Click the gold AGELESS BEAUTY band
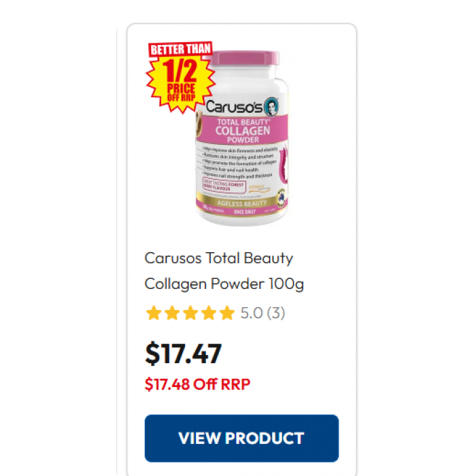Screen dimensions: 476x476 (x=242, y=203)
